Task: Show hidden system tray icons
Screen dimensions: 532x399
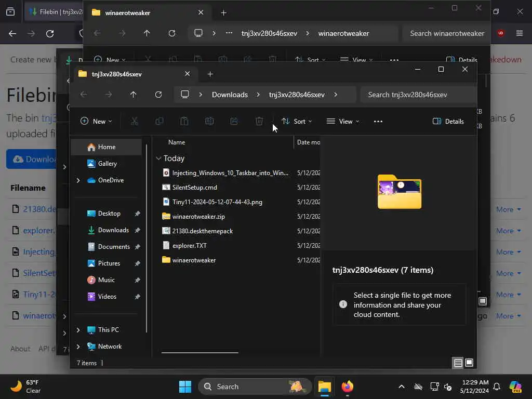Action: coord(402,387)
